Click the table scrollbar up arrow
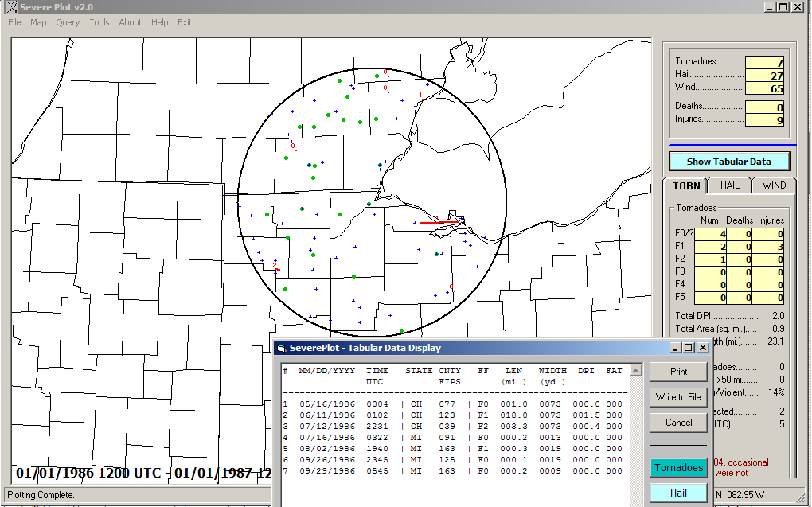Viewport: 812px width, 507px height. tap(636, 370)
